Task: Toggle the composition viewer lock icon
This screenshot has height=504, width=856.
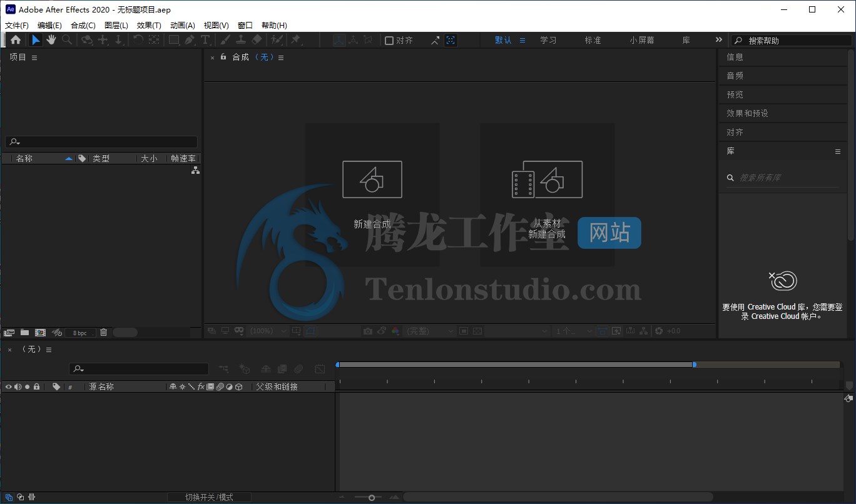Action: pyautogui.click(x=223, y=57)
